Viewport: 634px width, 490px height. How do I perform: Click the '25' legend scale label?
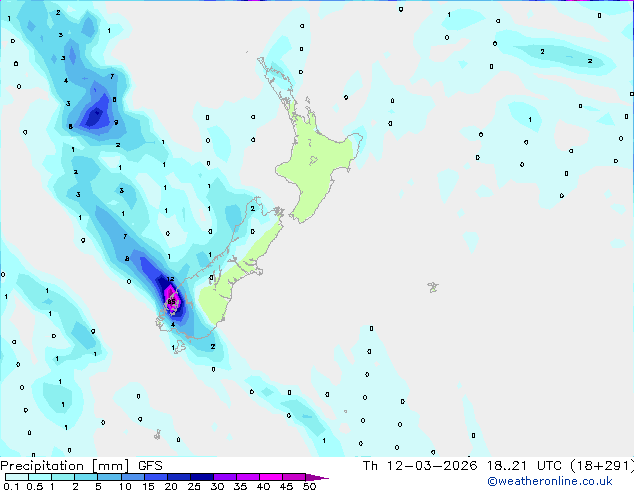pos(194,486)
